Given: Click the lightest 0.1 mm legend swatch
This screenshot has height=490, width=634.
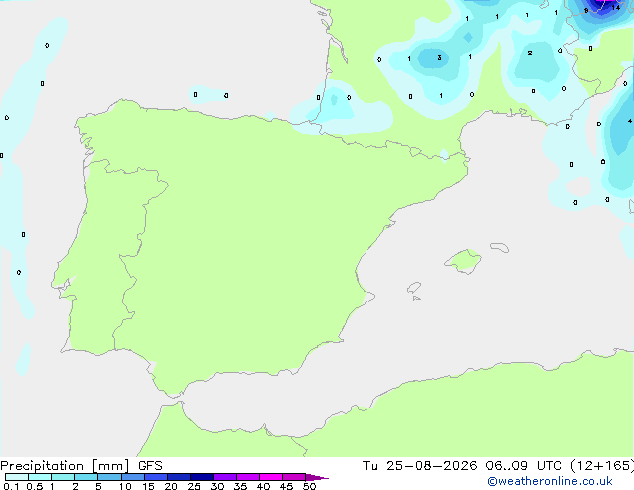Looking at the screenshot, I should point(17,477).
